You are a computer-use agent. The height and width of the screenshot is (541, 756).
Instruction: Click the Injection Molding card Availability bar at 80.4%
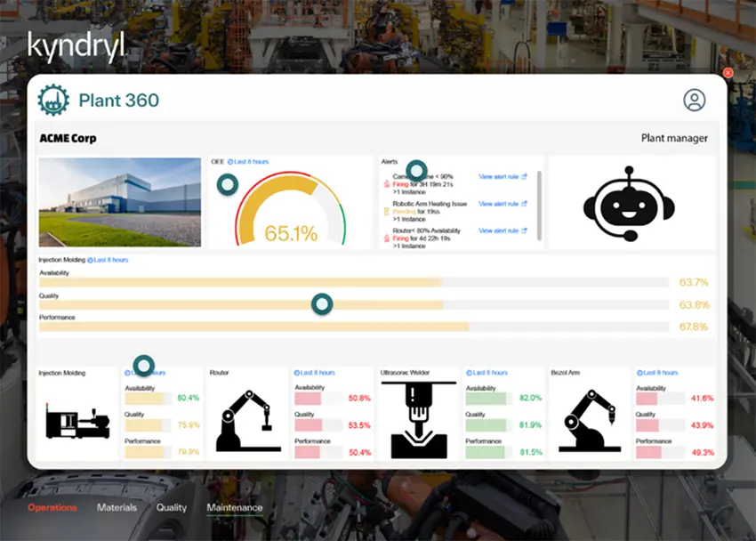tap(148, 399)
